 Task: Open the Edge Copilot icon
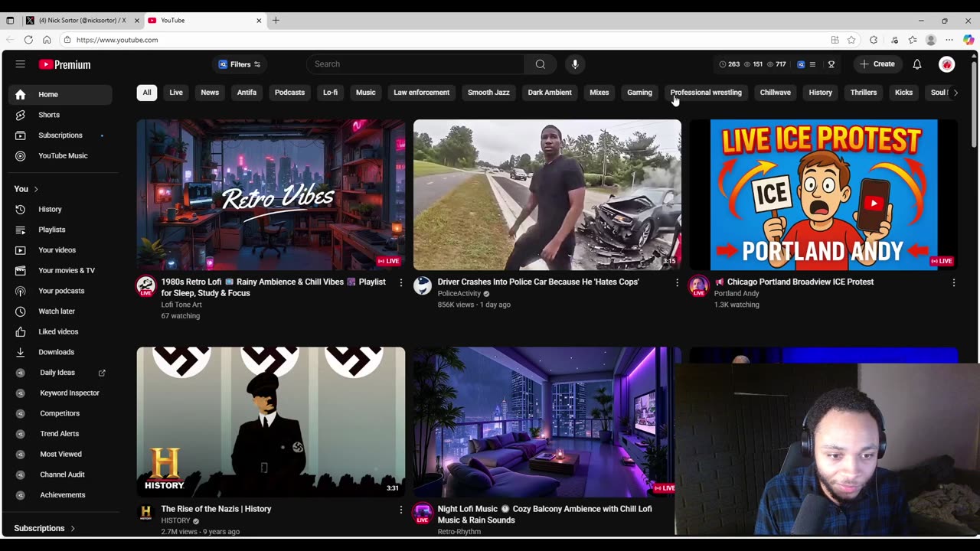(969, 40)
